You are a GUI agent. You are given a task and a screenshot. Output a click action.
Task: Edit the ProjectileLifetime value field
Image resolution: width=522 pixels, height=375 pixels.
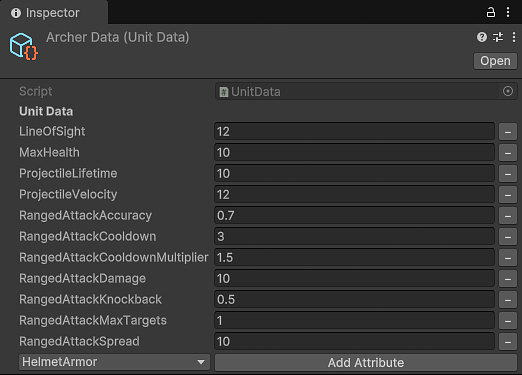click(354, 173)
